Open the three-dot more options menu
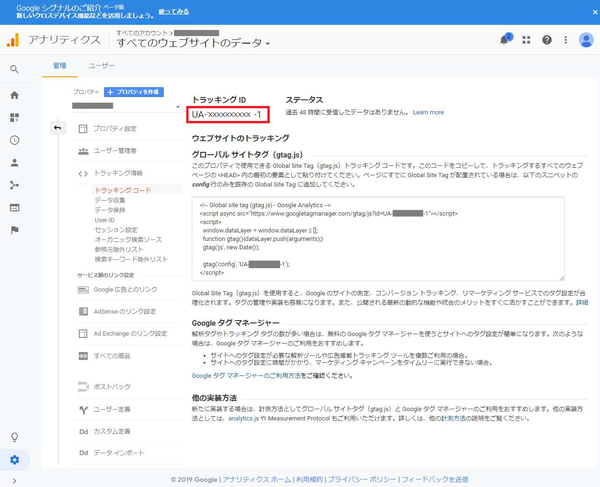This screenshot has width=600, height=487. click(564, 40)
